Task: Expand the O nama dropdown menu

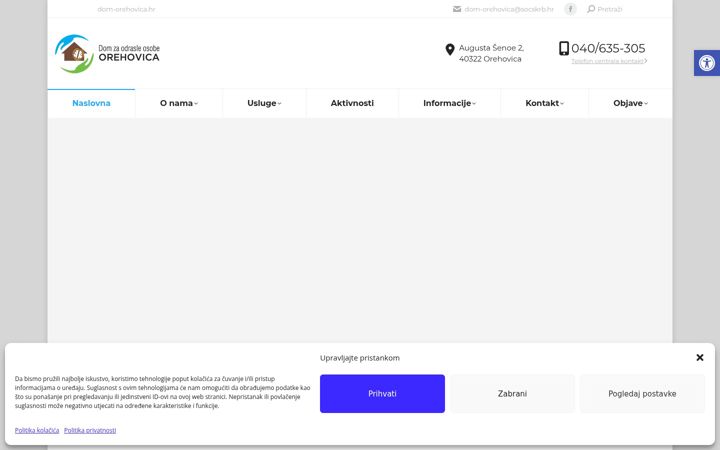Action: pyautogui.click(x=179, y=103)
